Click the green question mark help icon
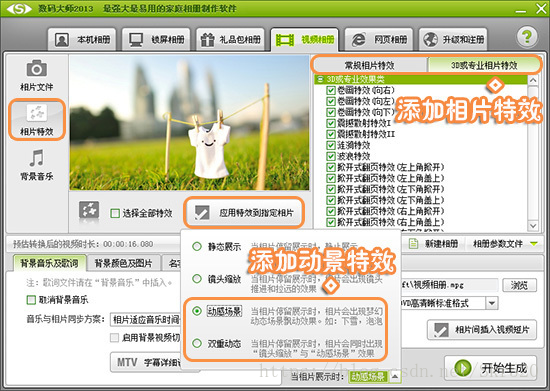 527,36
